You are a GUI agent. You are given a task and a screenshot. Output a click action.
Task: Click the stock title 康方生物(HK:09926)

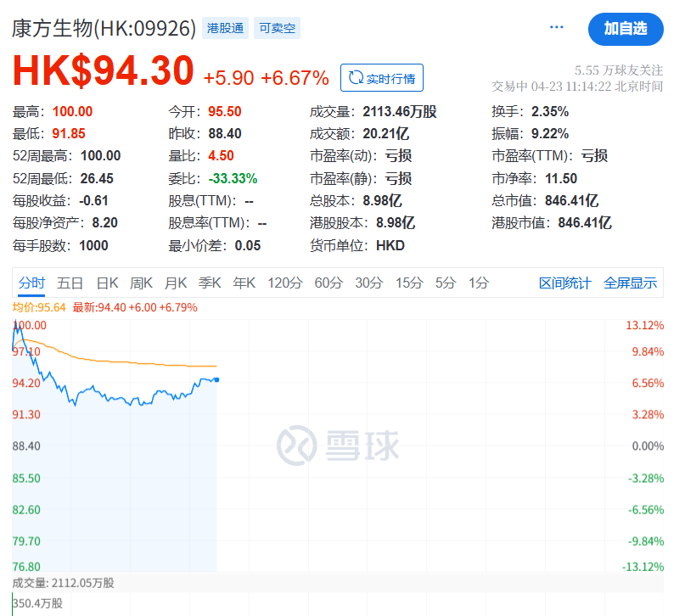pyautogui.click(x=104, y=28)
